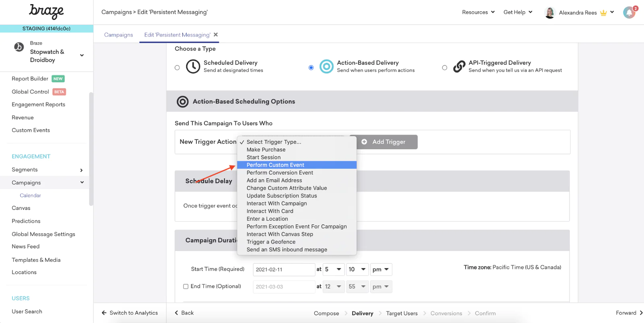Choose Interact With Campaign trigger
Viewport: 644px width, 323px height.
click(297, 203)
